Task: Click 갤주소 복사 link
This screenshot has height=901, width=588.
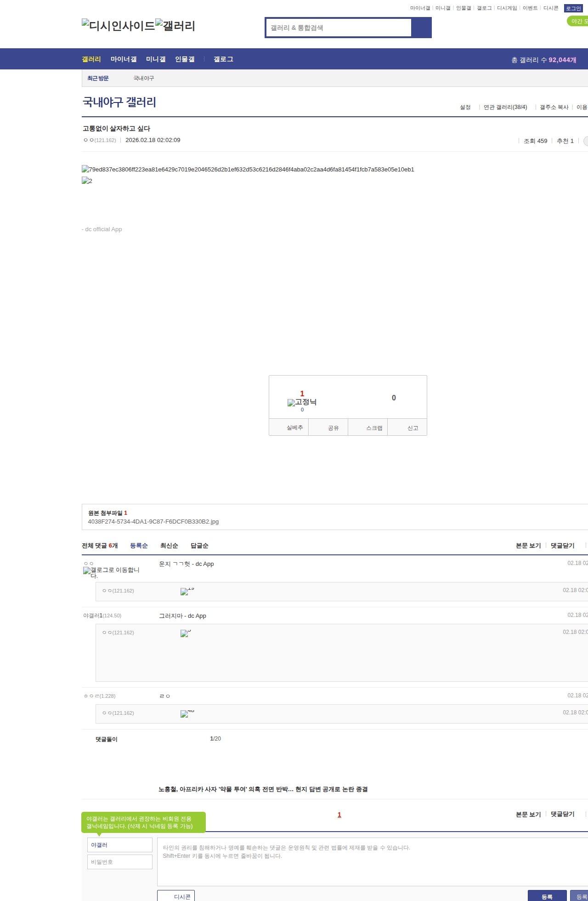Action: coord(554,107)
